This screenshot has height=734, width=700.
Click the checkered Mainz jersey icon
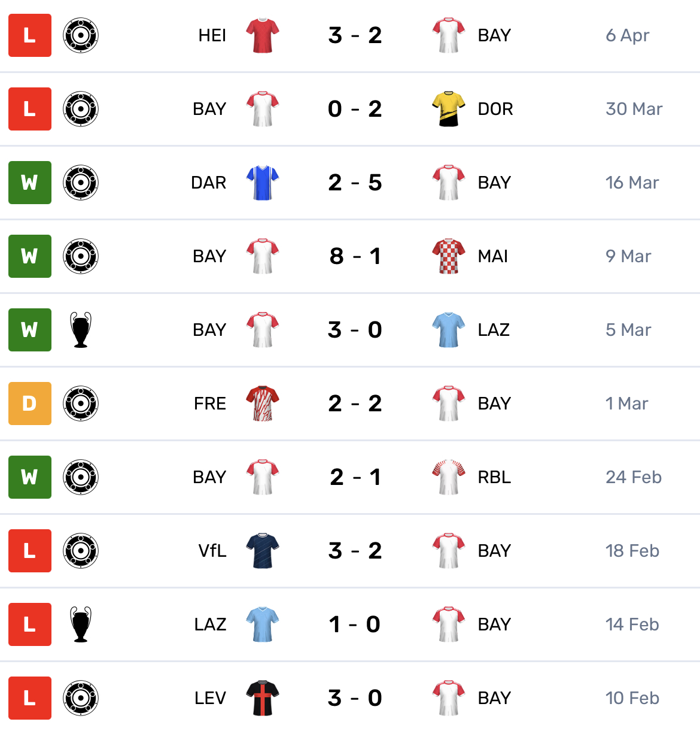[449, 256]
